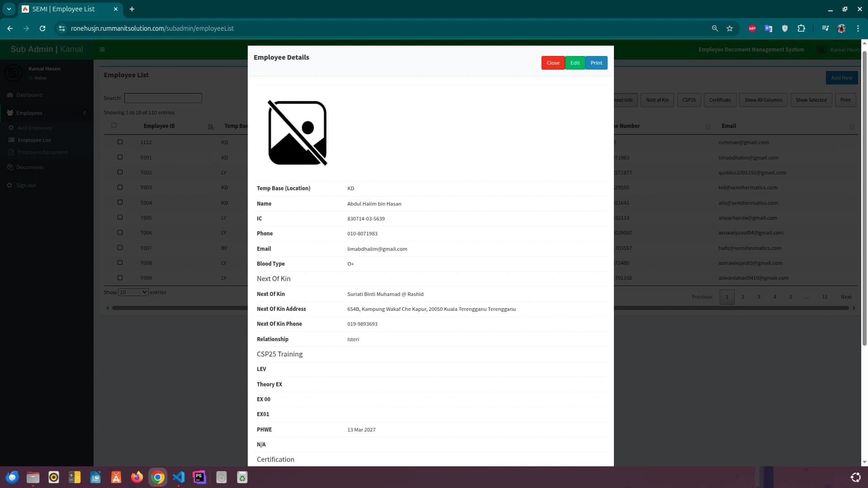Screen dimensions: 868x488
Task: Click the Add New button
Action: (x=841, y=78)
